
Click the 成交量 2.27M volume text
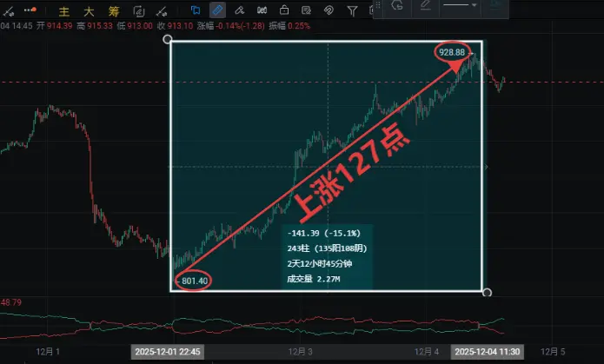pyautogui.click(x=313, y=279)
